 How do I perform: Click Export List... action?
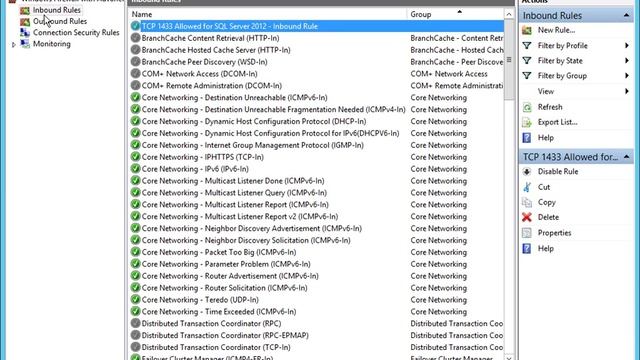click(x=557, y=122)
